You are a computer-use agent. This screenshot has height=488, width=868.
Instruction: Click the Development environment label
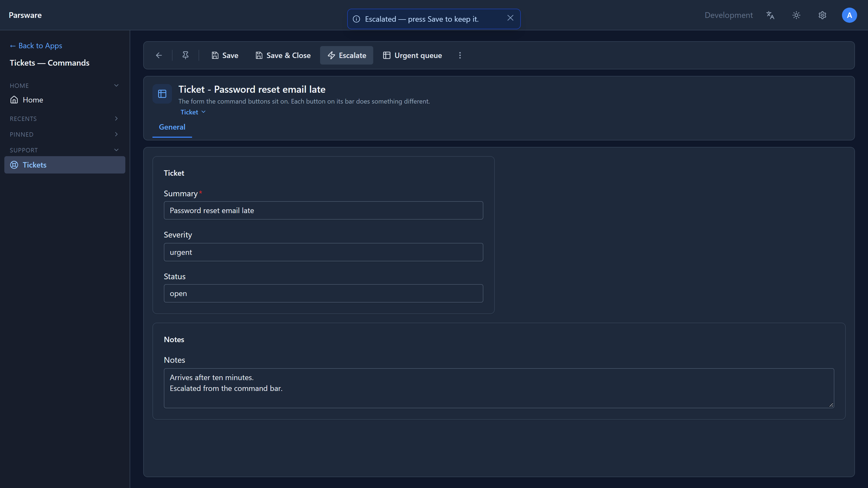(729, 15)
